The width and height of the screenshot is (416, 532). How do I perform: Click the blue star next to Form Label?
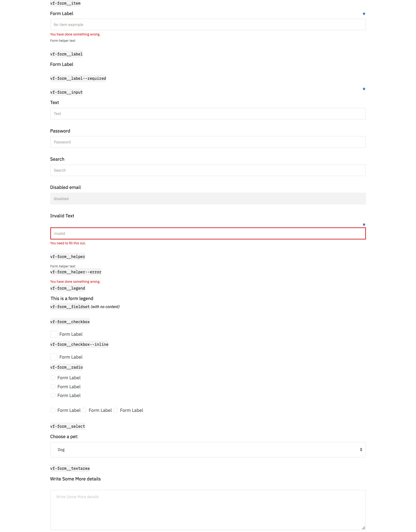(364, 13)
